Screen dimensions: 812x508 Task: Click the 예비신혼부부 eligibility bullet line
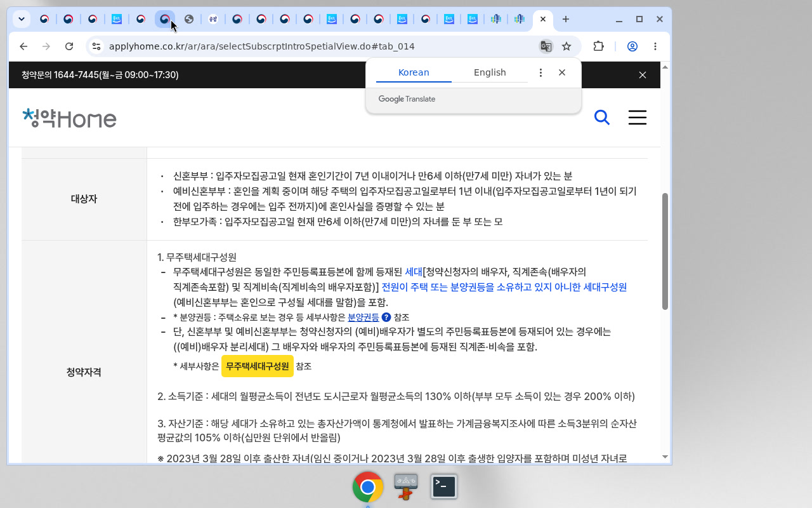coord(405,199)
